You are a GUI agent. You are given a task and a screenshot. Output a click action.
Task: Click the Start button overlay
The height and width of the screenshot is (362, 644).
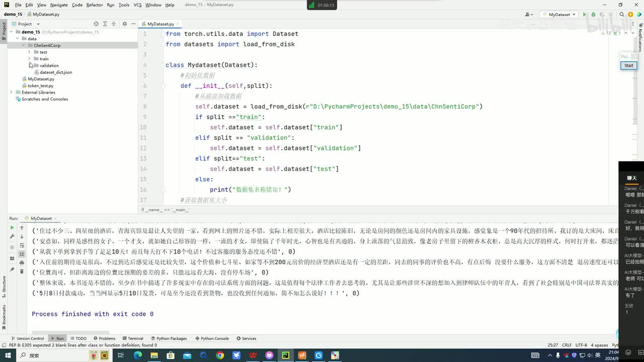[x=628, y=65]
